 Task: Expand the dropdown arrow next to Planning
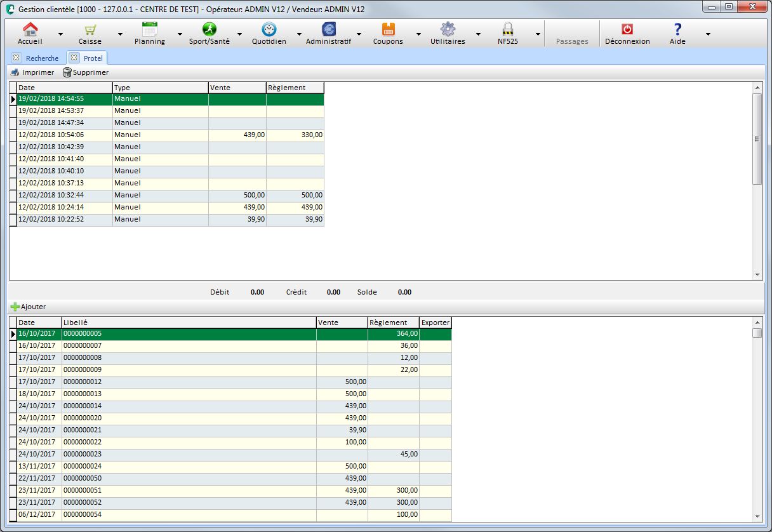coord(180,34)
